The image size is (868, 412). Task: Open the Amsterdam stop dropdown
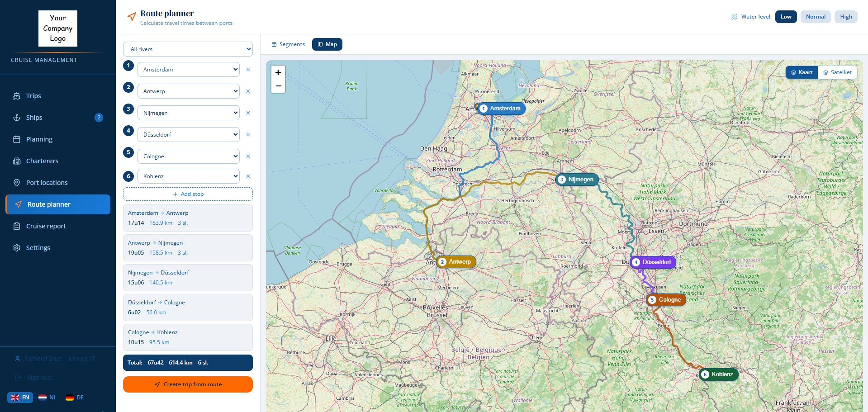(x=188, y=70)
